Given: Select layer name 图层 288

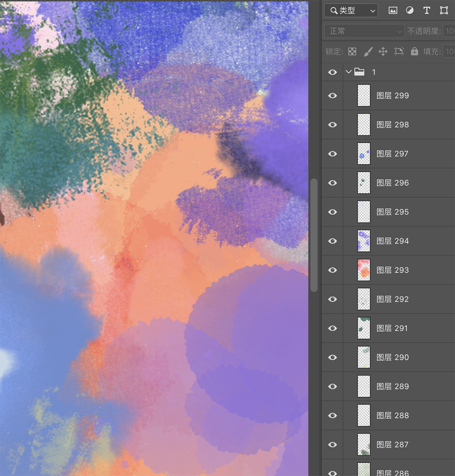Looking at the screenshot, I should pos(392,416).
